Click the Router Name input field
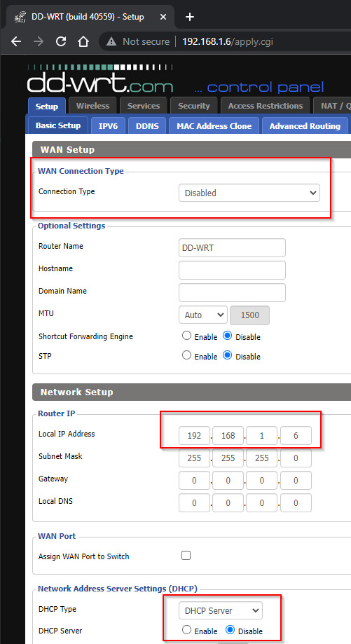The height and width of the screenshot is (644, 351). coord(233,247)
